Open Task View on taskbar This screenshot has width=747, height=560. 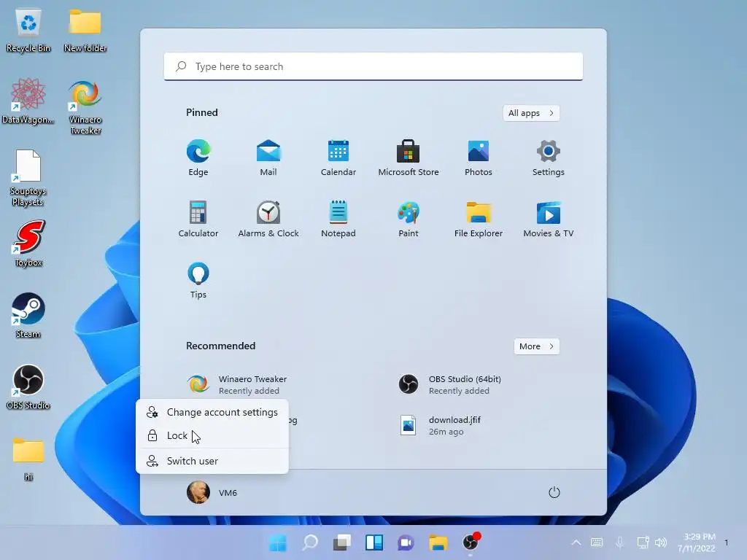(341, 542)
